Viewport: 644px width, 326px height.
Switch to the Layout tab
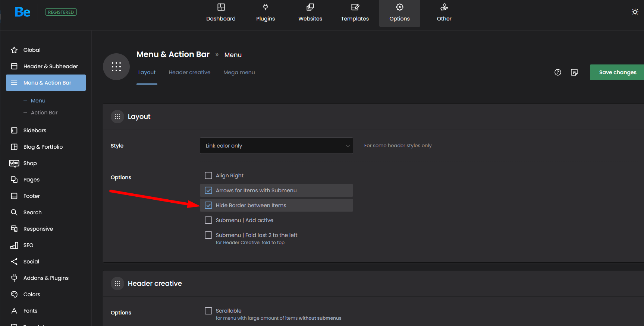click(147, 72)
